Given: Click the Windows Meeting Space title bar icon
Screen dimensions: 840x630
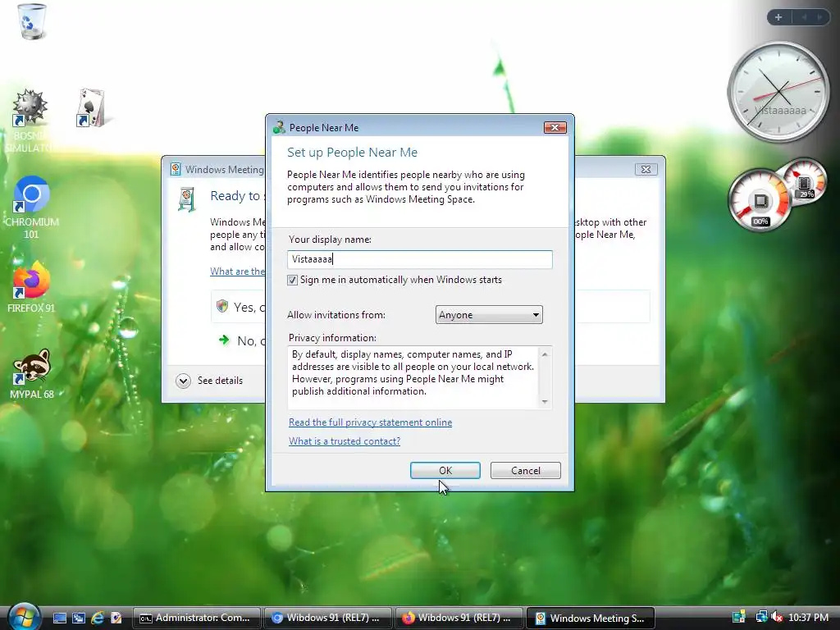Looking at the screenshot, I should [x=176, y=169].
